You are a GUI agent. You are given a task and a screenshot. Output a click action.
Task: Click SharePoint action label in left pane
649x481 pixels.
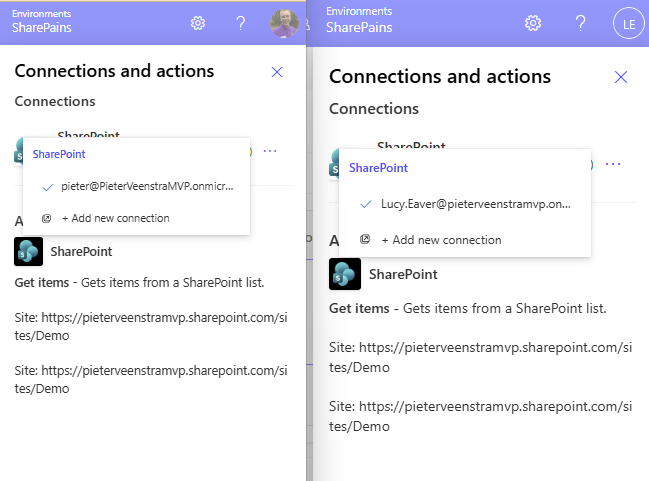pos(81,252)
